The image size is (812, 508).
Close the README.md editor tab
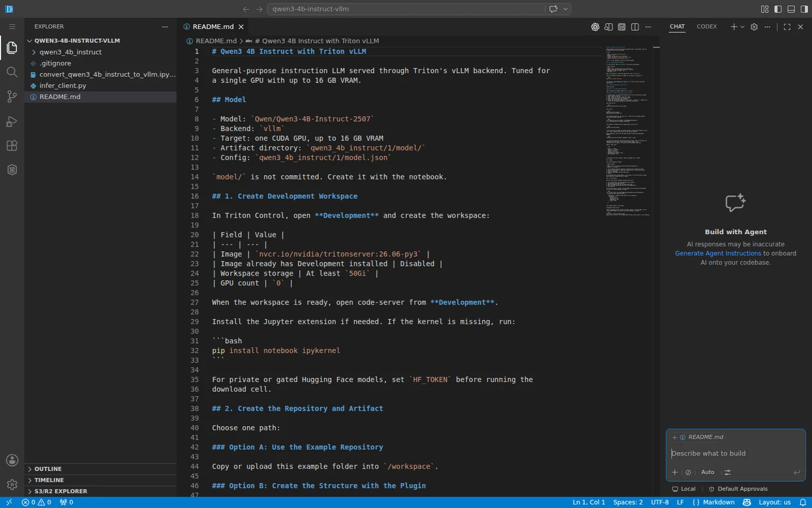[x=241, y=27]
